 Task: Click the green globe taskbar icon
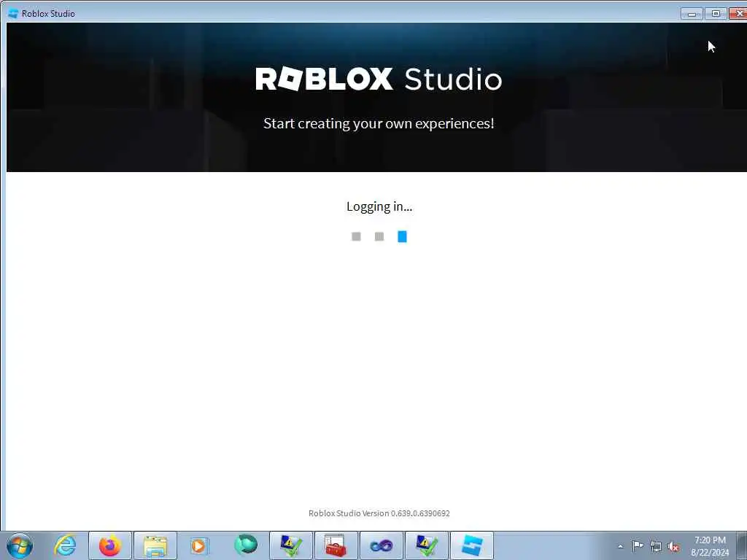[245, 545]
